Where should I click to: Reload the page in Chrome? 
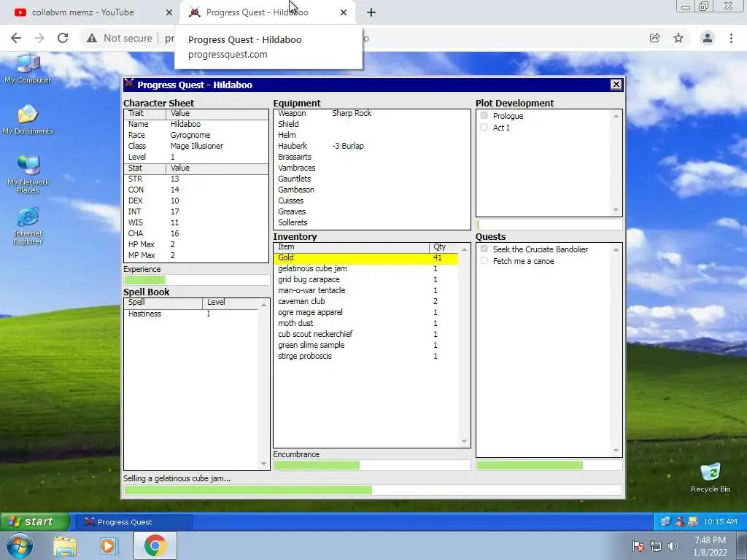[x=63, y=38]
